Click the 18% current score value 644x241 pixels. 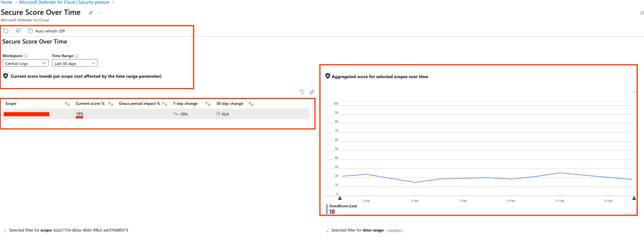pos(79,114)
